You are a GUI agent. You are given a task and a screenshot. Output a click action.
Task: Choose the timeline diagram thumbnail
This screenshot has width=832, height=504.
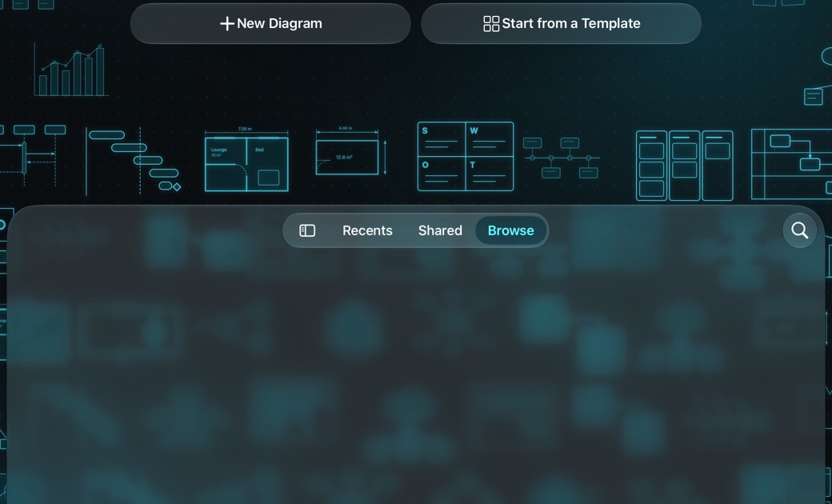(562, 158)
